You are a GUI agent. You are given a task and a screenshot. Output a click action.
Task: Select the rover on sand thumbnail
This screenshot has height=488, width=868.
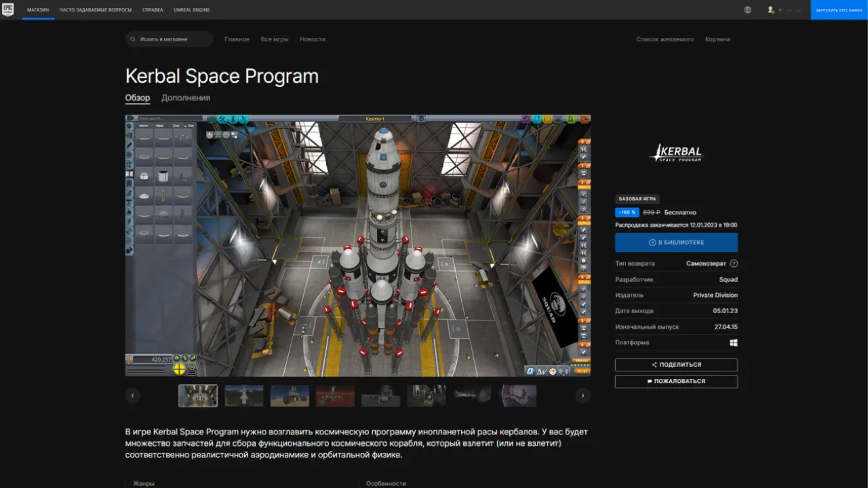(290, 396)
